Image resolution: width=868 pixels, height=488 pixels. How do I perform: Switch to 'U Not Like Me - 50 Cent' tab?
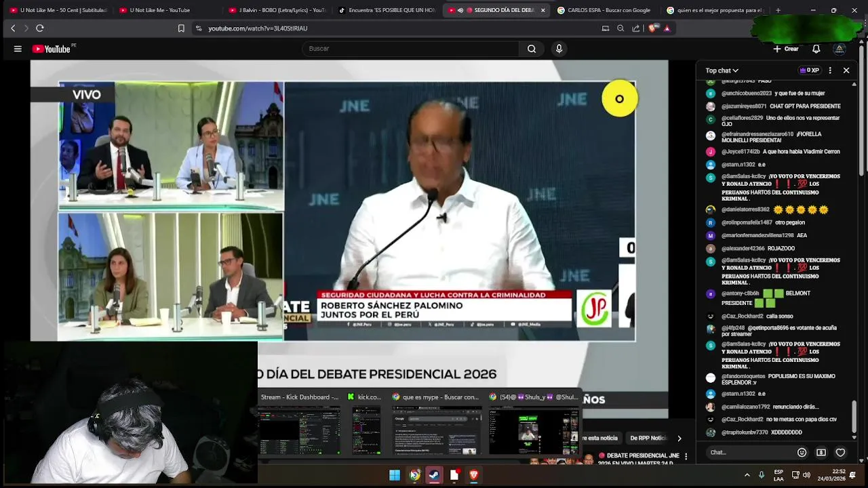(x=58, y=10)
